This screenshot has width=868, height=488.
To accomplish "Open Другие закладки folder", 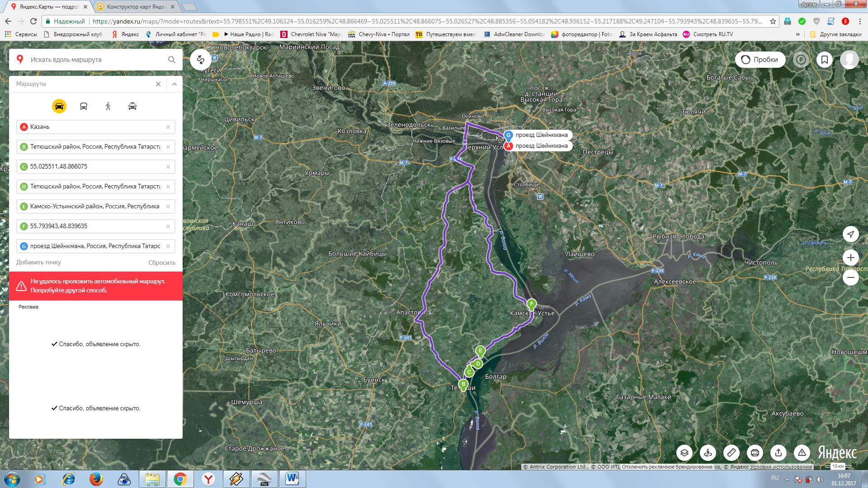I will [x=835, y=34].
